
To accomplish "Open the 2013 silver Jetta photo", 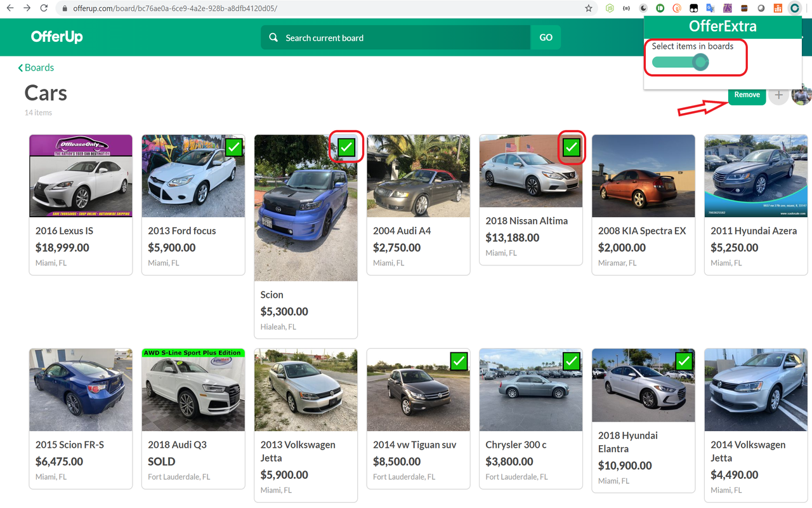I will tap(306, 390).
